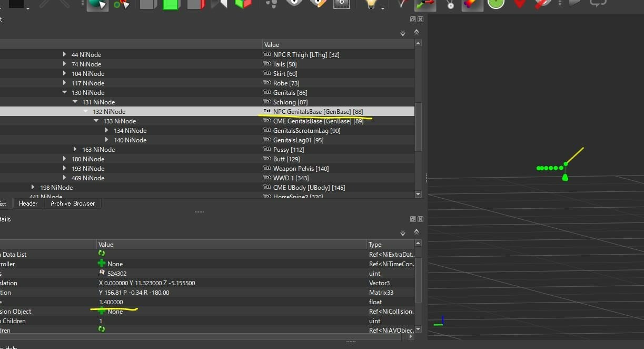Switch to the Header tab
Viewport: 644px width, 349px height.
pos(28,203)
